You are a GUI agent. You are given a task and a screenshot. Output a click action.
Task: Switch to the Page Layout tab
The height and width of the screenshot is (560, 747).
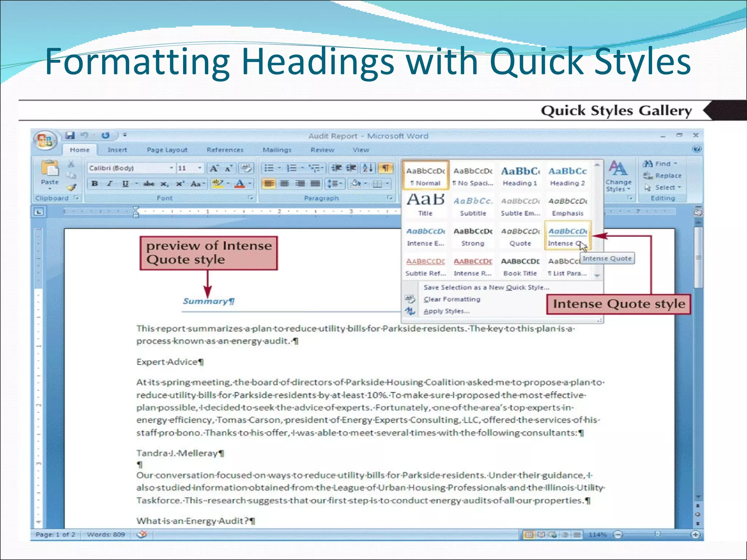167,150
